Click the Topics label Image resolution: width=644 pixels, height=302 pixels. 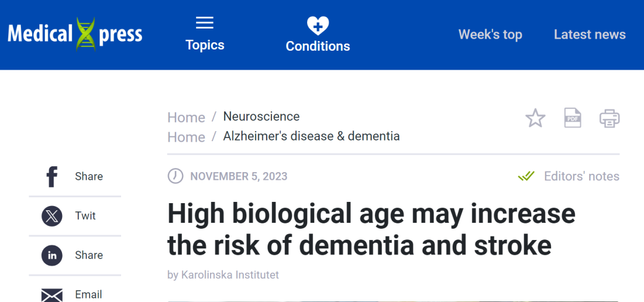[x=205, y=45]
